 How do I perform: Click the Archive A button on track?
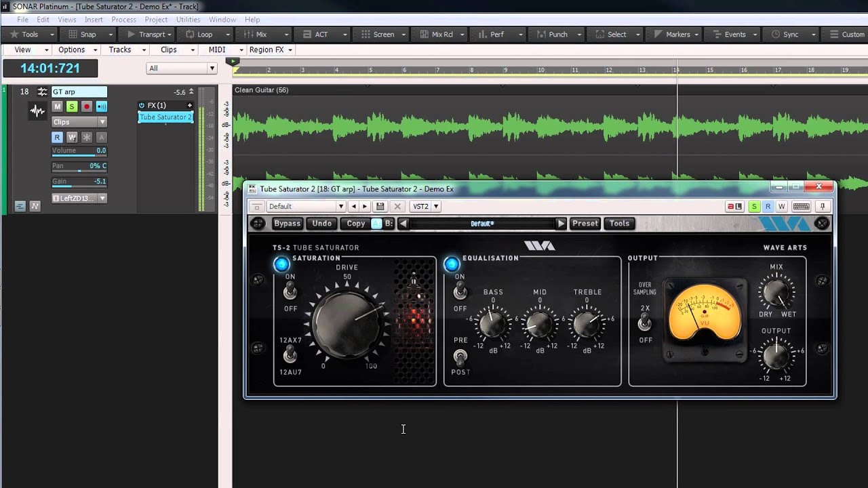[102, 137]
